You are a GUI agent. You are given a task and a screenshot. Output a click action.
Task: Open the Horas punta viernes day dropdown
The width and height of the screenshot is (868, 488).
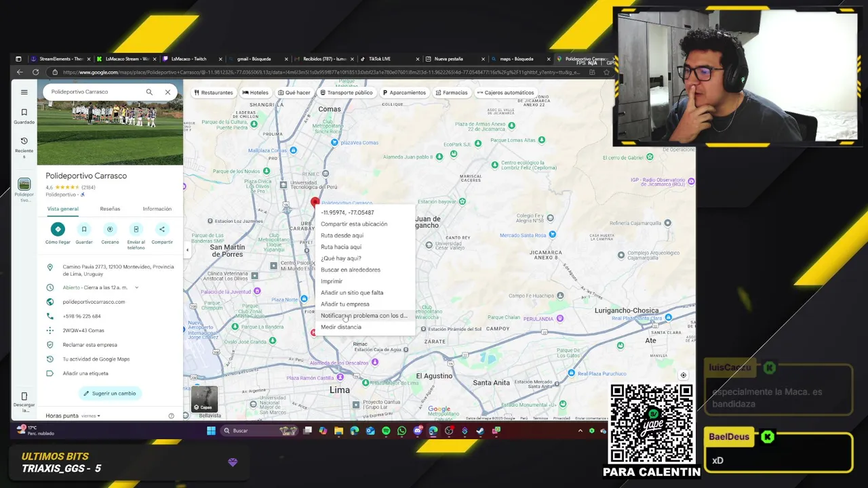(x=90, y=415)
